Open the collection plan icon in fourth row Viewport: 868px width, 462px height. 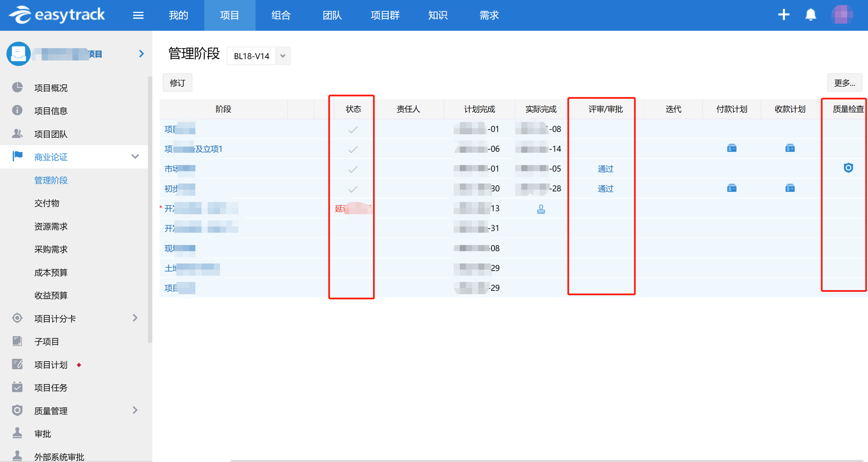coord(790,188)
